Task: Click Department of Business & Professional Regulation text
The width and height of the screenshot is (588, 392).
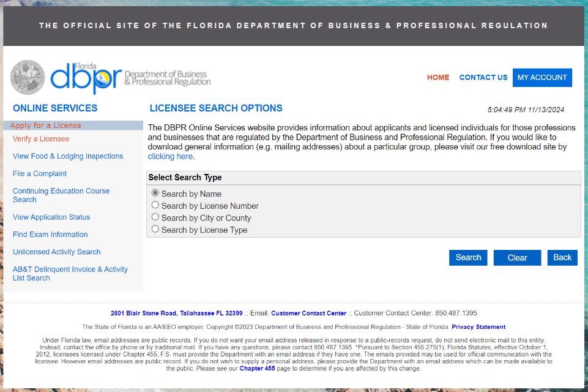Action: (x=167, y=78)
